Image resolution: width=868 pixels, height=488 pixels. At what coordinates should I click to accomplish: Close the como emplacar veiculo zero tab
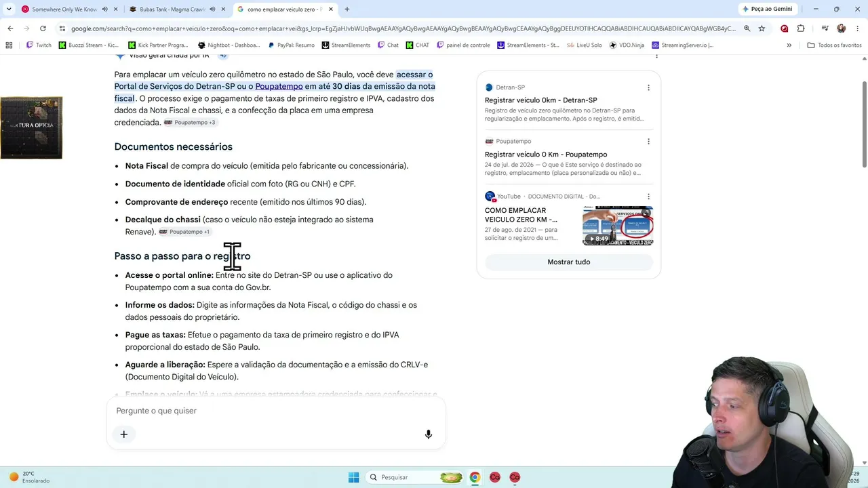pos(331,9)
